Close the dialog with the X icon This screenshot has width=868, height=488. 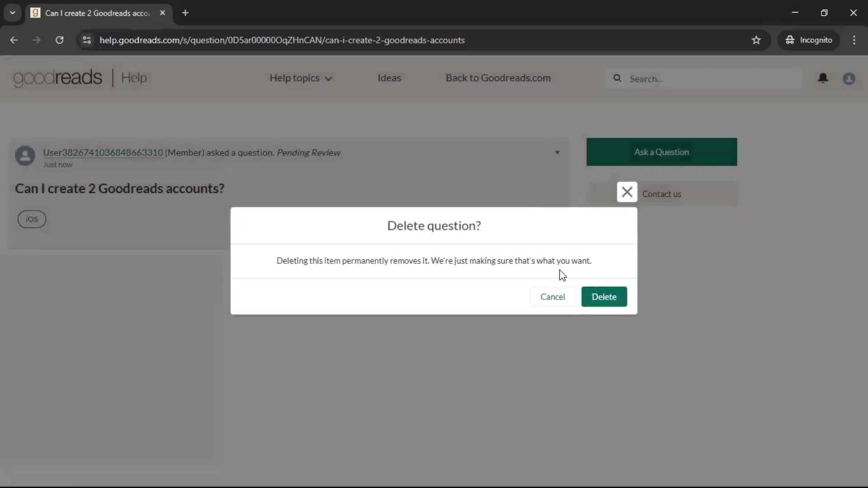tap(627, 192)
